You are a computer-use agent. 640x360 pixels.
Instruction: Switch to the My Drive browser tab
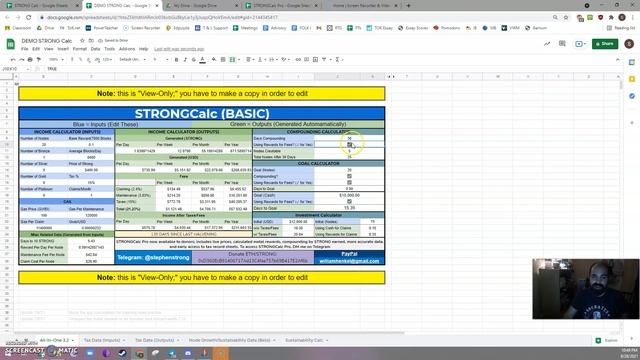[x=202, y=6]
